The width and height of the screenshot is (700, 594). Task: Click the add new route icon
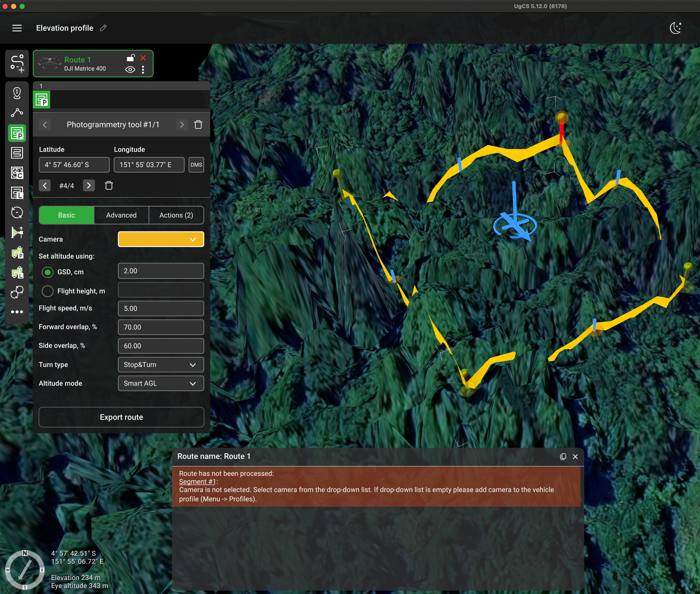pyautogui.click(x=17, y=63)
